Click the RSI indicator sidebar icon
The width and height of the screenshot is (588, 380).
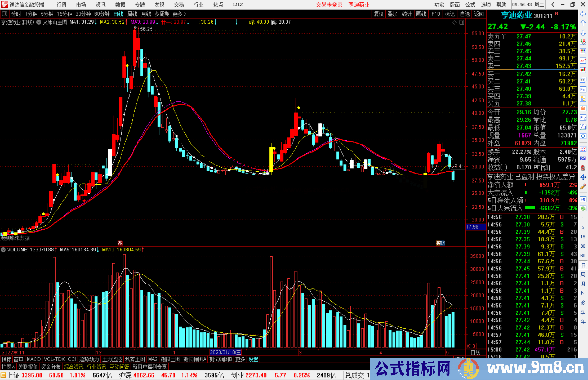[x=583, y=158]
